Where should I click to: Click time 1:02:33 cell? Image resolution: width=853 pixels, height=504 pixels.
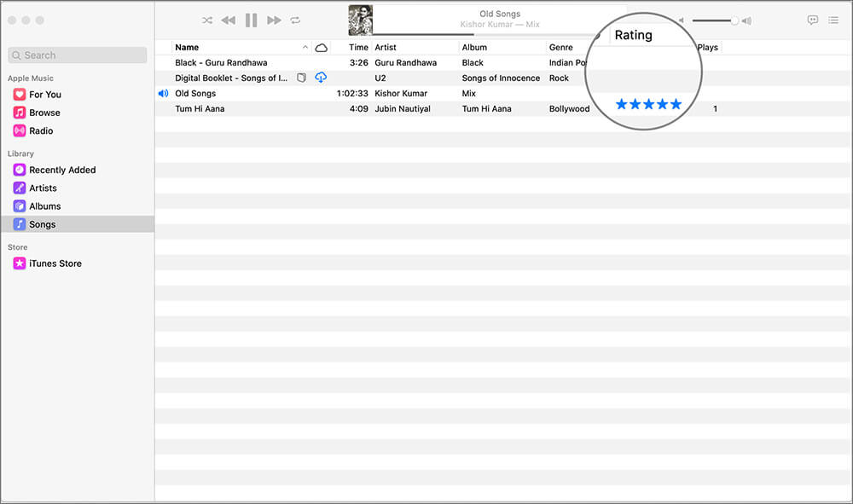point(352,93)
